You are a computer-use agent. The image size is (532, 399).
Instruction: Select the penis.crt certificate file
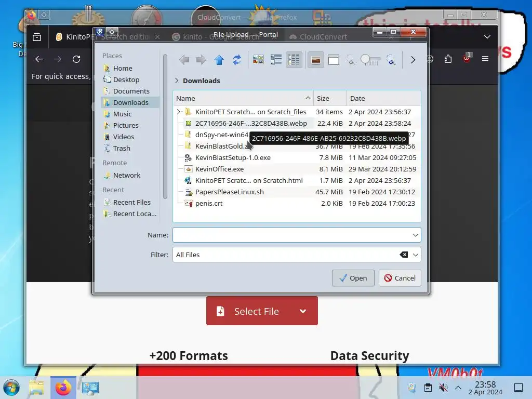click(297, 204)
